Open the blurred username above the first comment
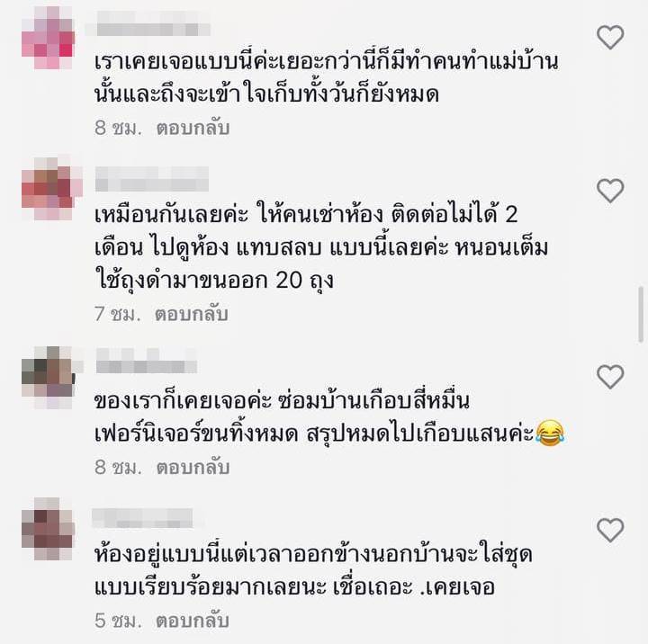 (x=148, y=24)
